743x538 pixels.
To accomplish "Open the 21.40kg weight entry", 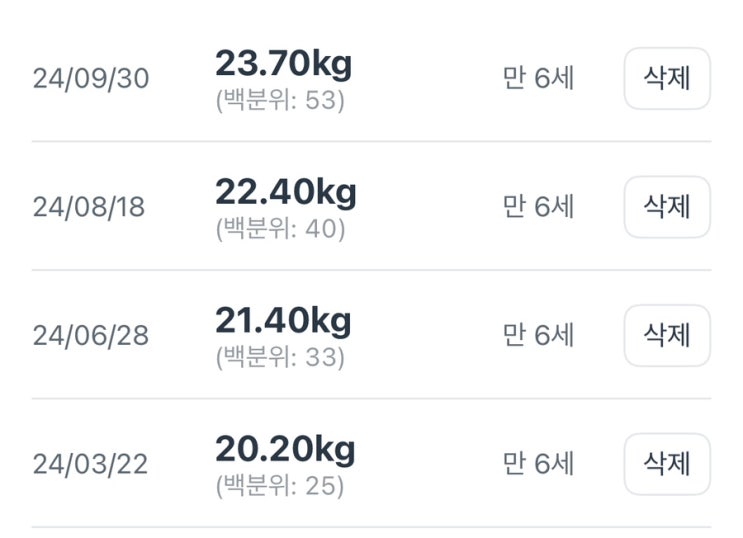I will tap(283, 321).
